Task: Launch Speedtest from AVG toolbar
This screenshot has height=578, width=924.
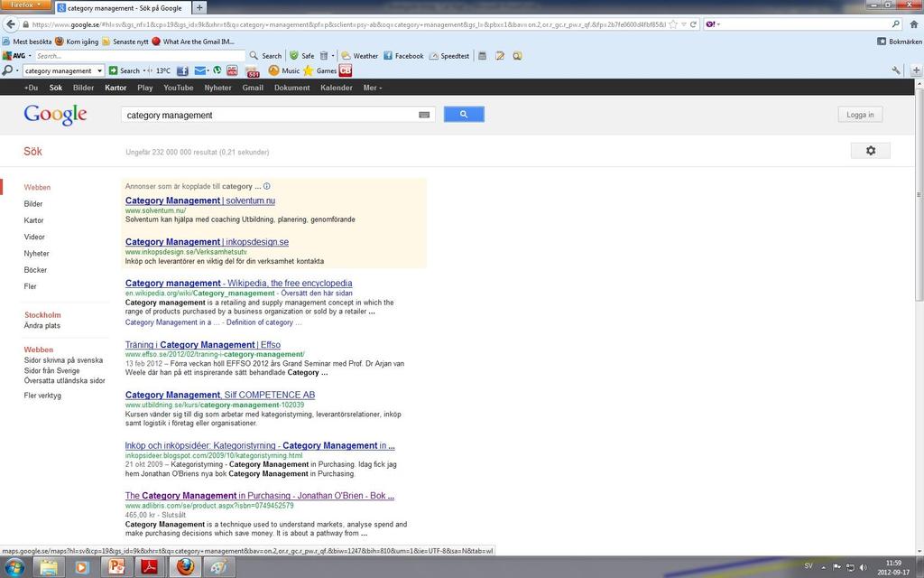Action: click(x=449, y=55)
